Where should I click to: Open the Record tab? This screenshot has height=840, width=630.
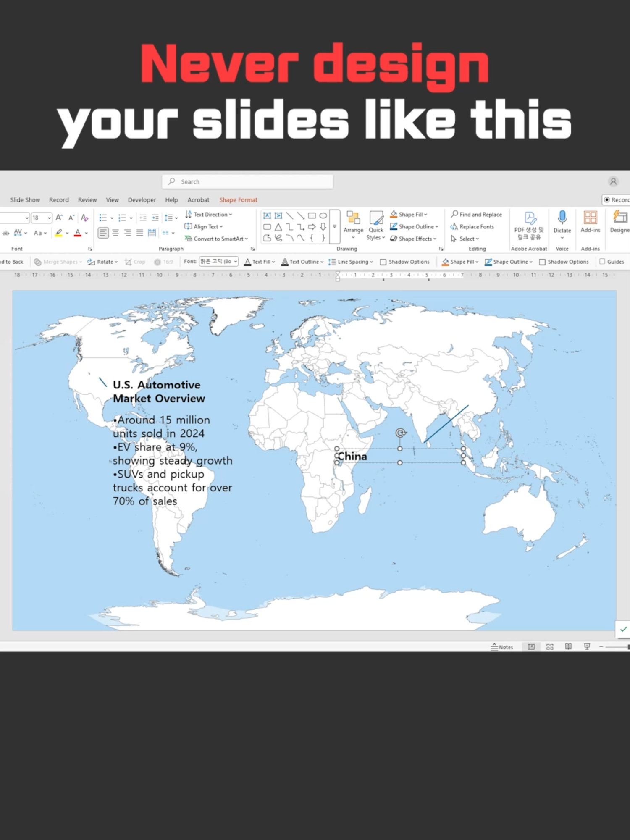[59, 200]
